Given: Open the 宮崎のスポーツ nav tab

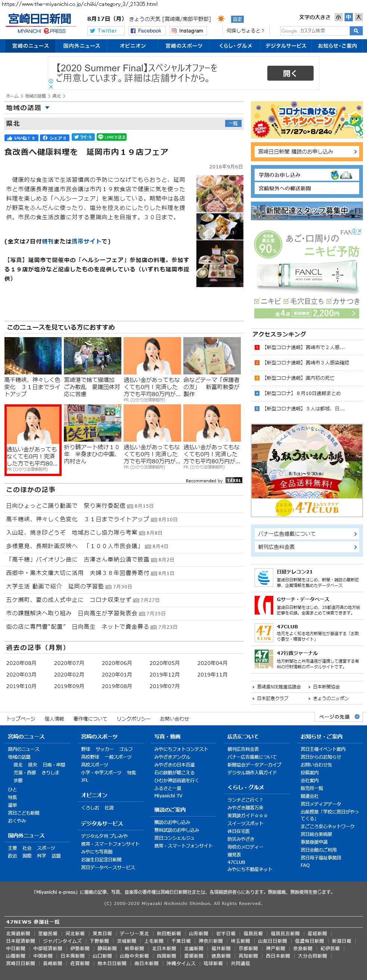Looking at the screenshot, I should click(x=184, y=46).
